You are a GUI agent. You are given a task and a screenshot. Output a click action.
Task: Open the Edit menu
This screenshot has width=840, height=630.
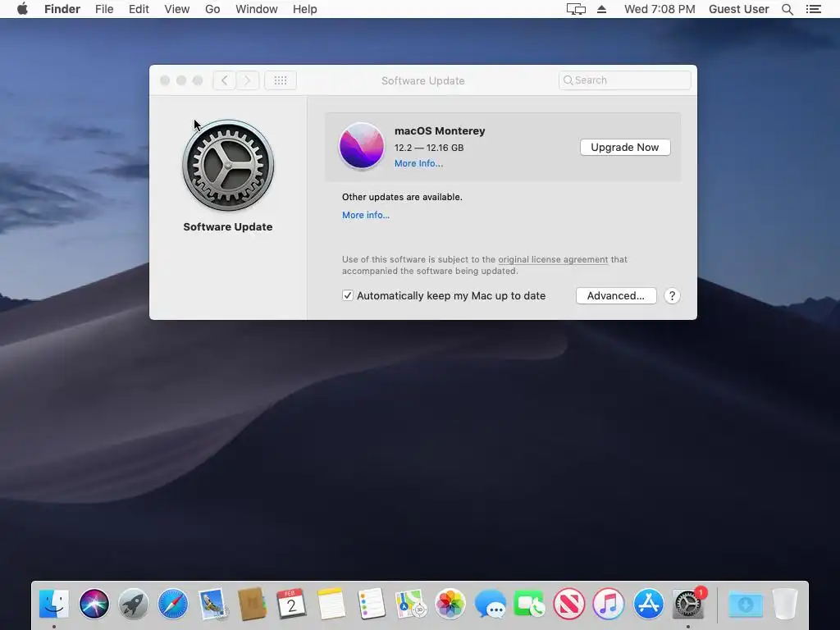(139, 9)
